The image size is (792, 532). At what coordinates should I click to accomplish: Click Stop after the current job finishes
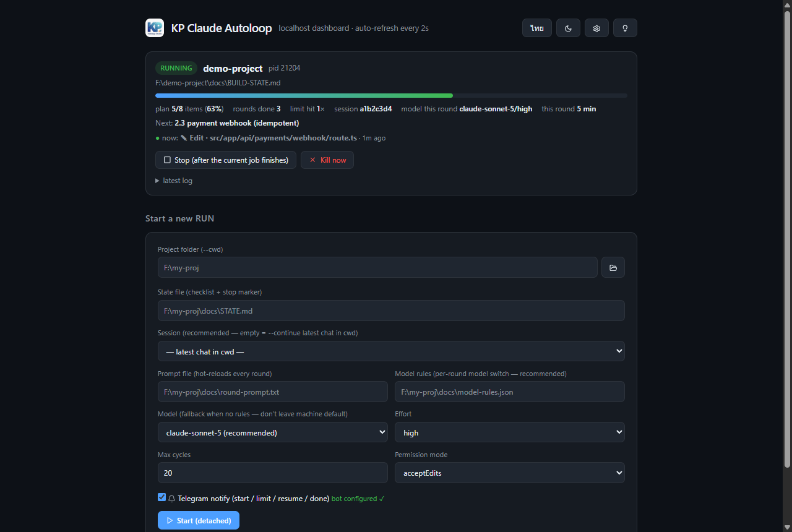click(x=226, y=160)
